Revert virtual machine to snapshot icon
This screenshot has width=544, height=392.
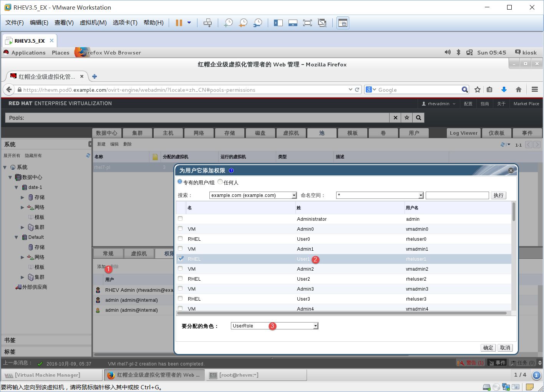(243, 23)
